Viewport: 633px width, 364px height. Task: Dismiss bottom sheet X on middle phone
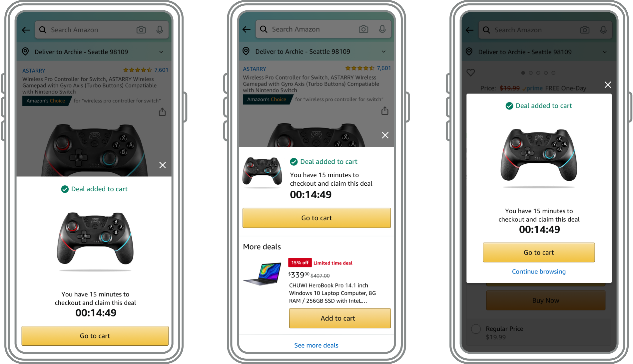[385, 135]
